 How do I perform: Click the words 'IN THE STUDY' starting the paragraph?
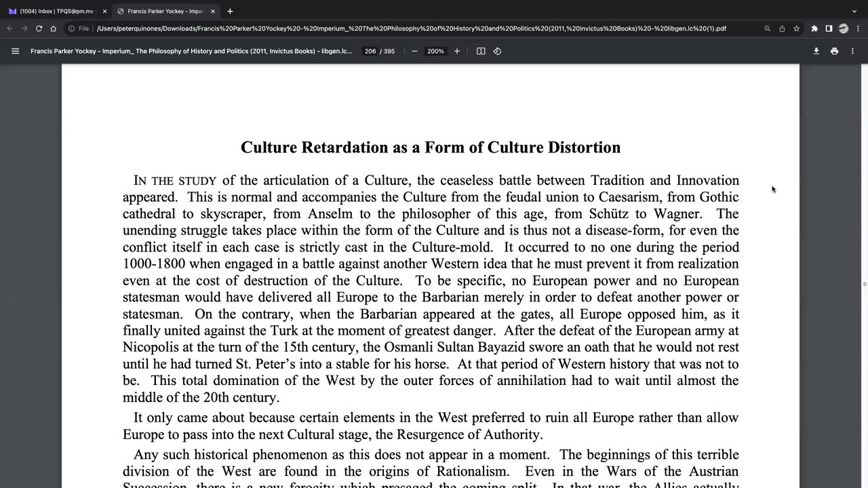[175, 181]
